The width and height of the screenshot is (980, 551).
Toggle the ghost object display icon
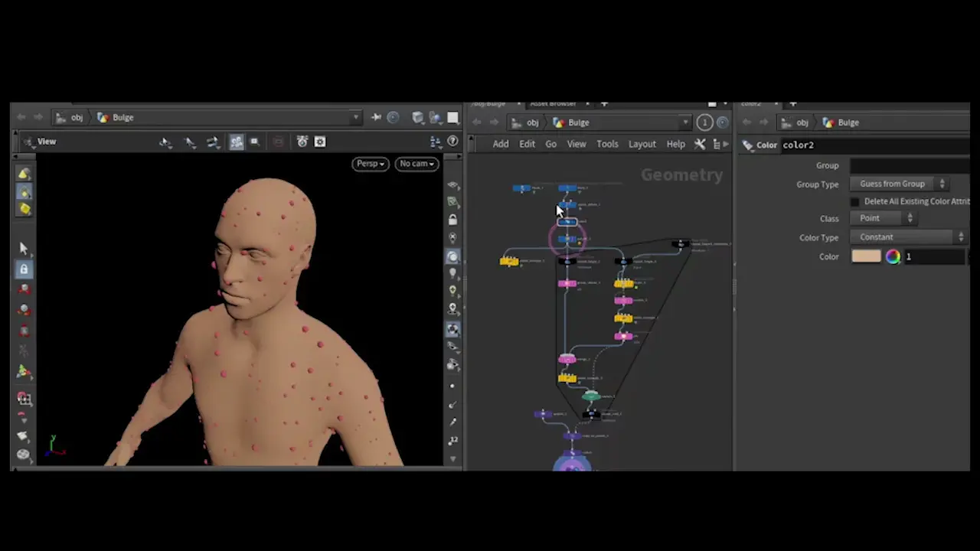click(x=452, y=328)
